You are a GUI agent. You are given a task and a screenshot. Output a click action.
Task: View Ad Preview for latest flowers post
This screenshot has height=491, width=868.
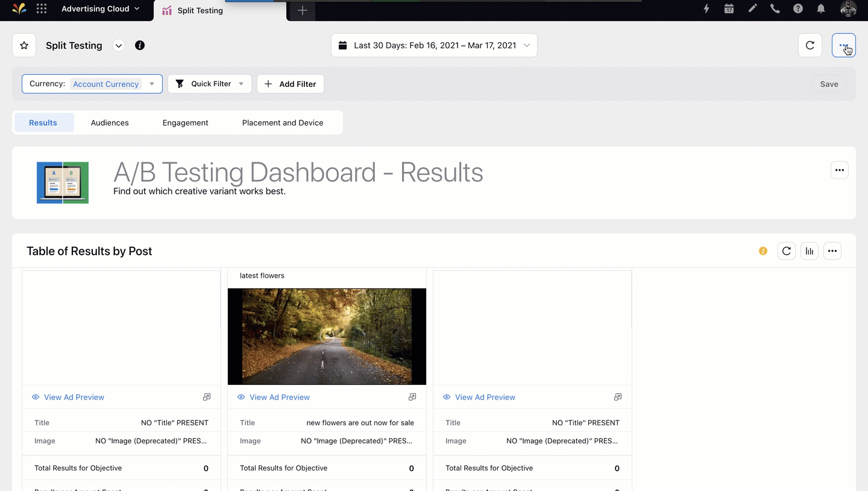tap(279, 397)
